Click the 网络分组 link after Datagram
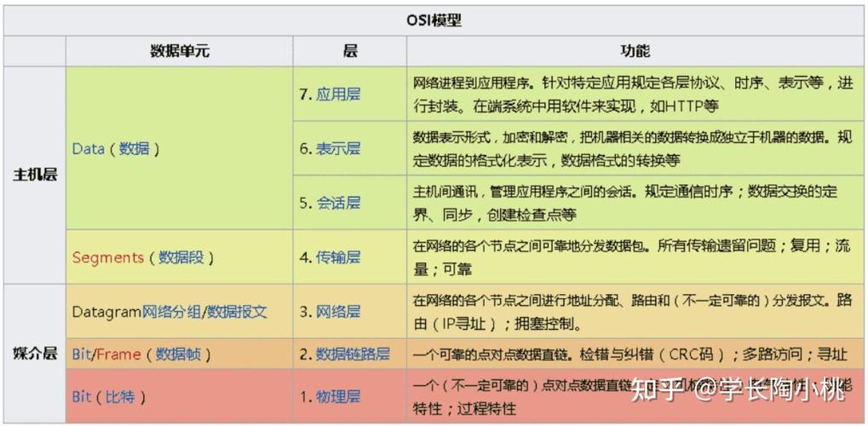The width and height of the screenshot is (868, 426). pos(171,312)
